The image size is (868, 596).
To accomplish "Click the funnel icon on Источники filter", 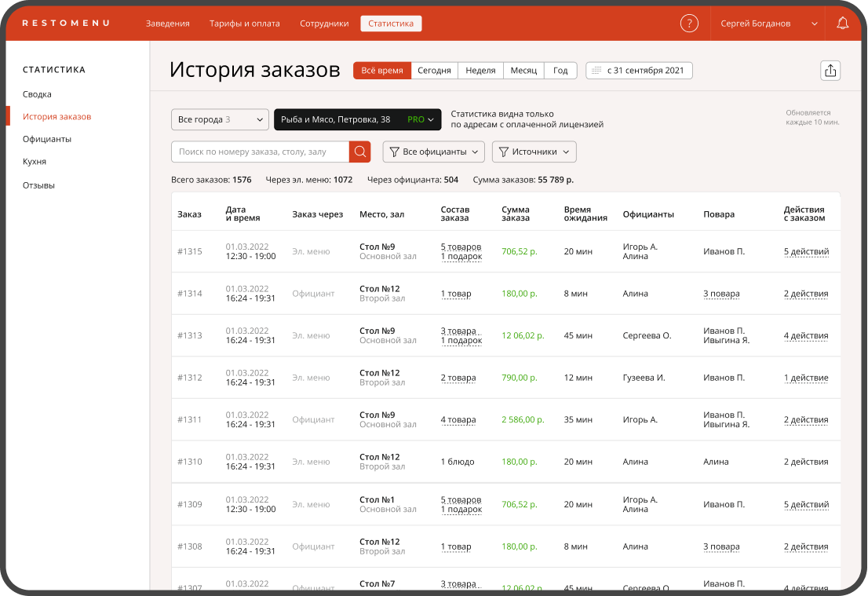I will [502, 152].
